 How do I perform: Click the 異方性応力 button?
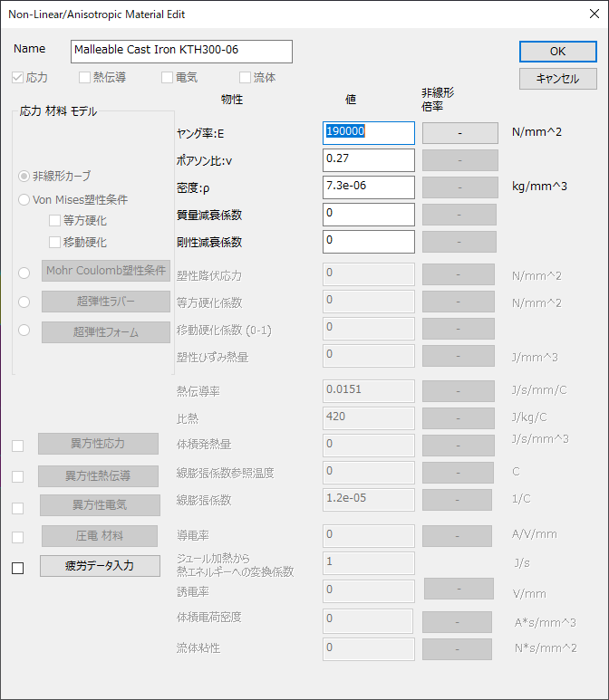click(98, 444)
